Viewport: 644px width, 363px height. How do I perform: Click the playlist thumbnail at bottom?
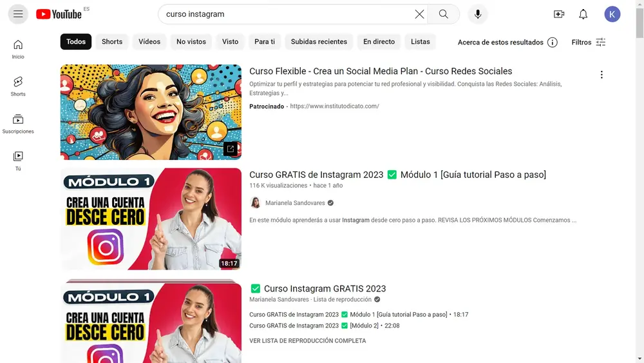(x=151, y=322)
